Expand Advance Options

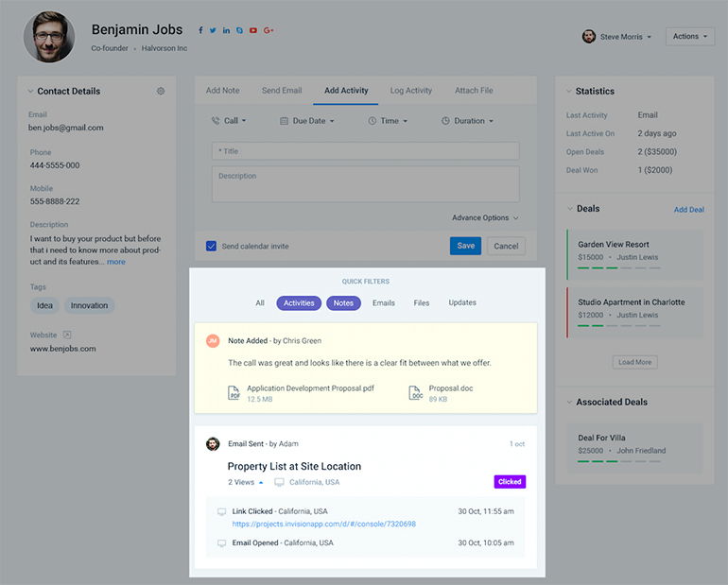[x=485, y=218]
